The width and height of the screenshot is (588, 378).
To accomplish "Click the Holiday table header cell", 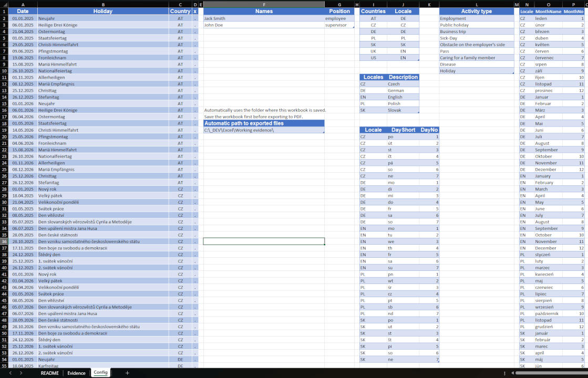I will [x=103, y=11].
